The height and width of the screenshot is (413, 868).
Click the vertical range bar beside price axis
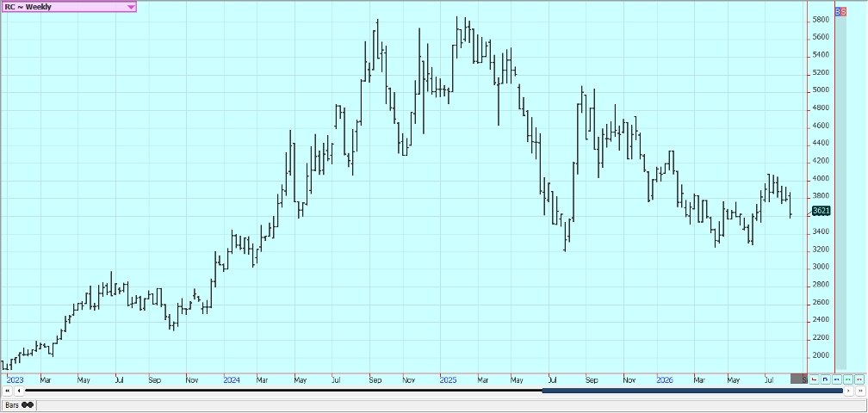[840, 192]
